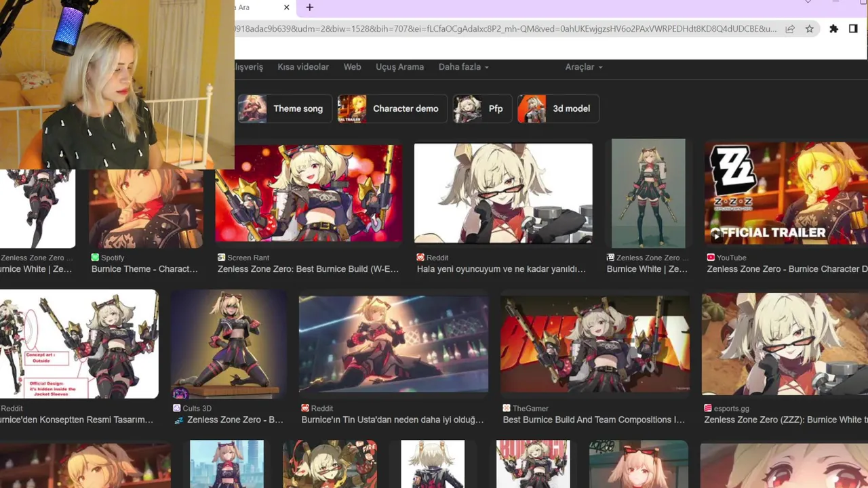Open the Araçlar tools dropdown
The width and height of the screenshot is (868, 488).
(584, 66)
